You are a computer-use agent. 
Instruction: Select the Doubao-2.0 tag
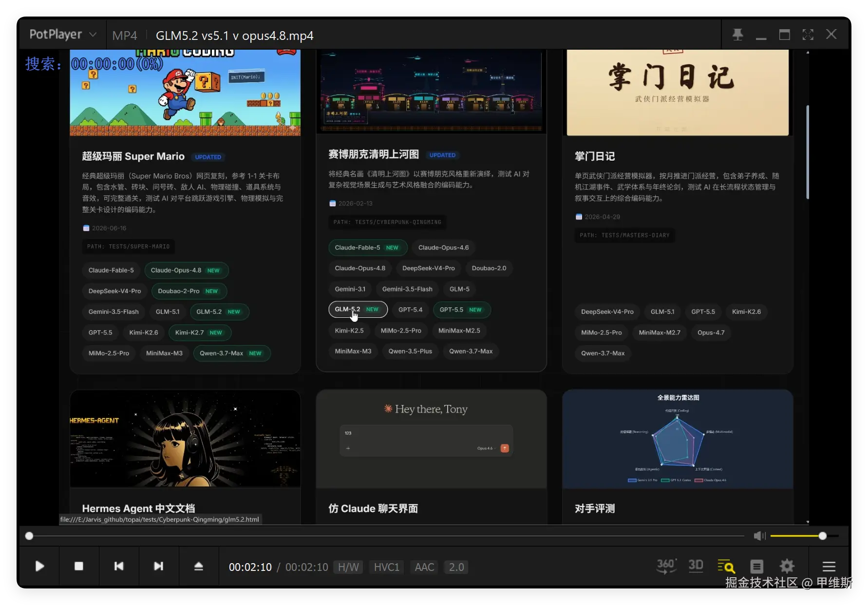pos(489,268)
